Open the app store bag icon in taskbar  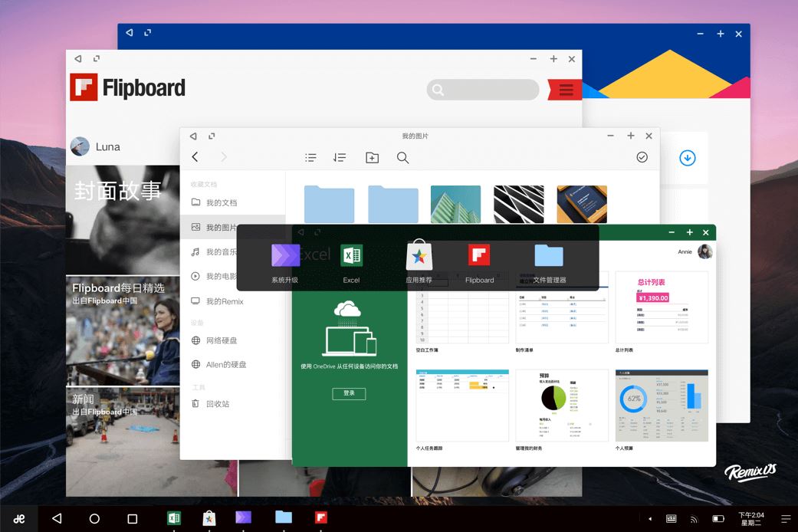[x=209, y=518]
